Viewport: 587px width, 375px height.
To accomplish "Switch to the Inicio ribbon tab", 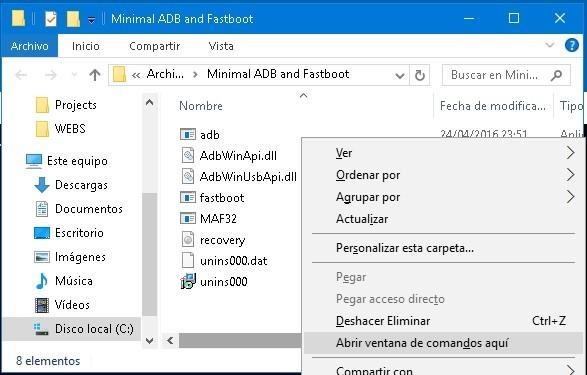I will pyautogui.click(x=86, y=46).
